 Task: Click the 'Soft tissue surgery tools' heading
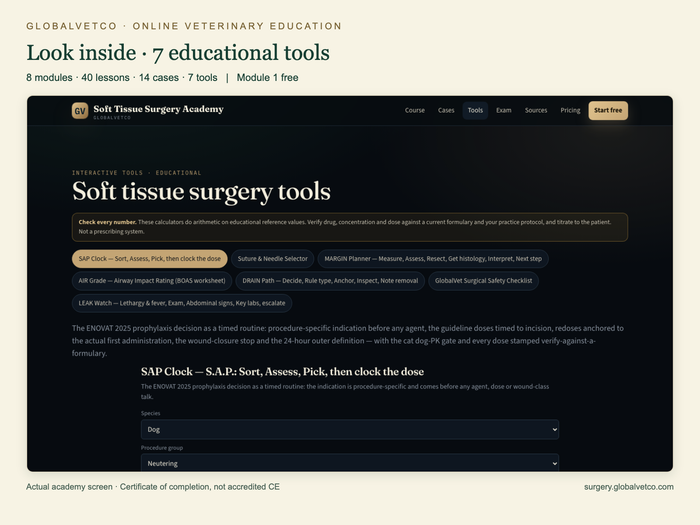201,192
